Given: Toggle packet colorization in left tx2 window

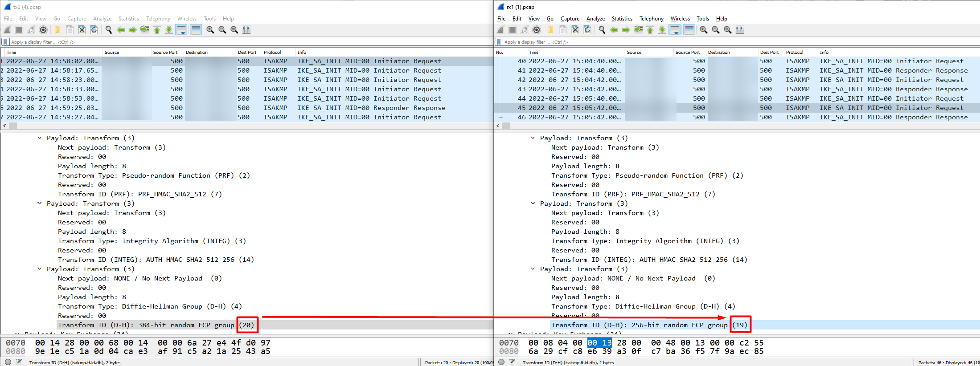Looking at the screenshot, I should (x=196, y=30).
